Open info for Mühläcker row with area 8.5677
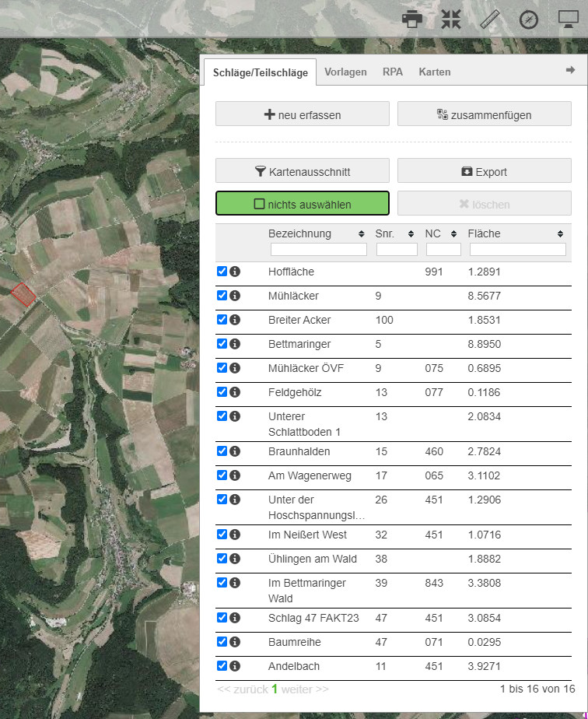 pos(235,296)
